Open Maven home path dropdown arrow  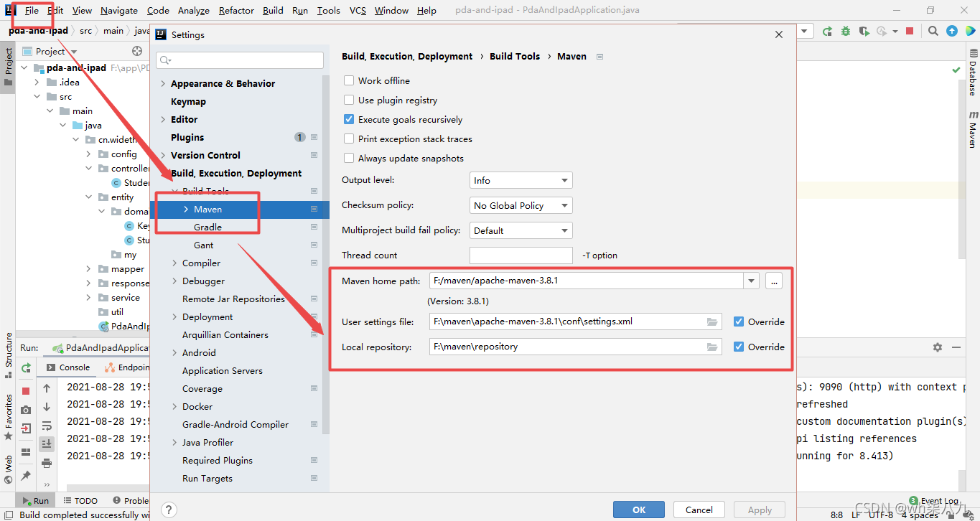(752, 281)
